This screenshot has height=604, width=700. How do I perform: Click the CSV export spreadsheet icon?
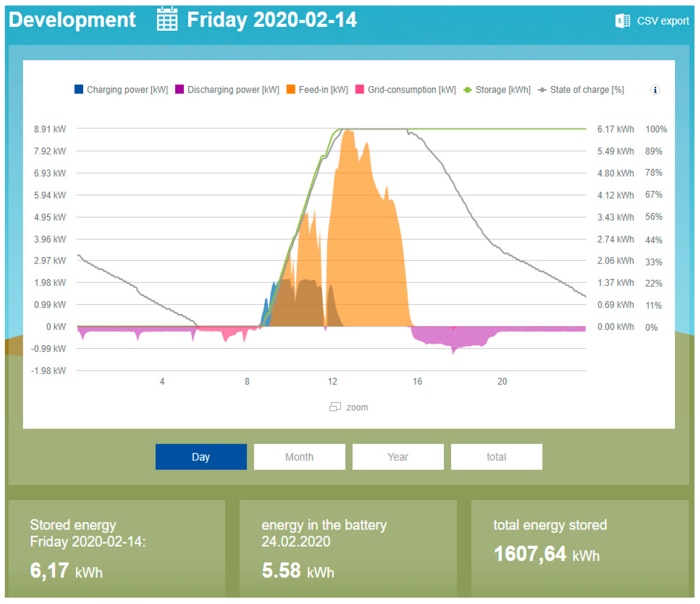coord(622,21)
